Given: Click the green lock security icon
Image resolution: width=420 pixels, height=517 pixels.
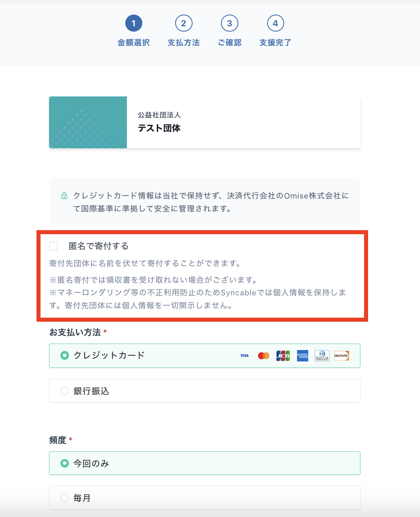Looking at the screenshot, I should coord(64,195).
